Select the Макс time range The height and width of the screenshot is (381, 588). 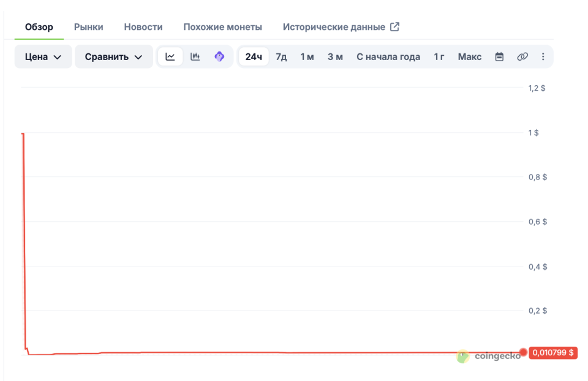tap(470, 56)
